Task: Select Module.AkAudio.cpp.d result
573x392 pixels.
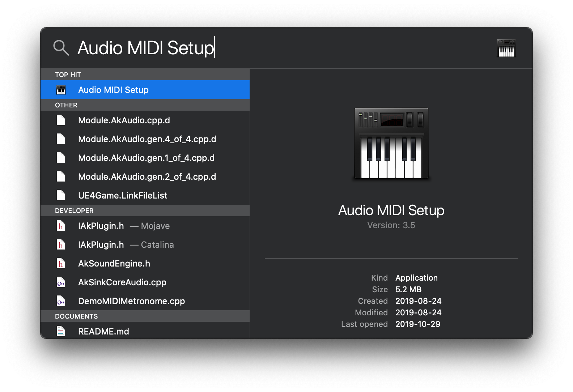Action: tap(145, 120)
